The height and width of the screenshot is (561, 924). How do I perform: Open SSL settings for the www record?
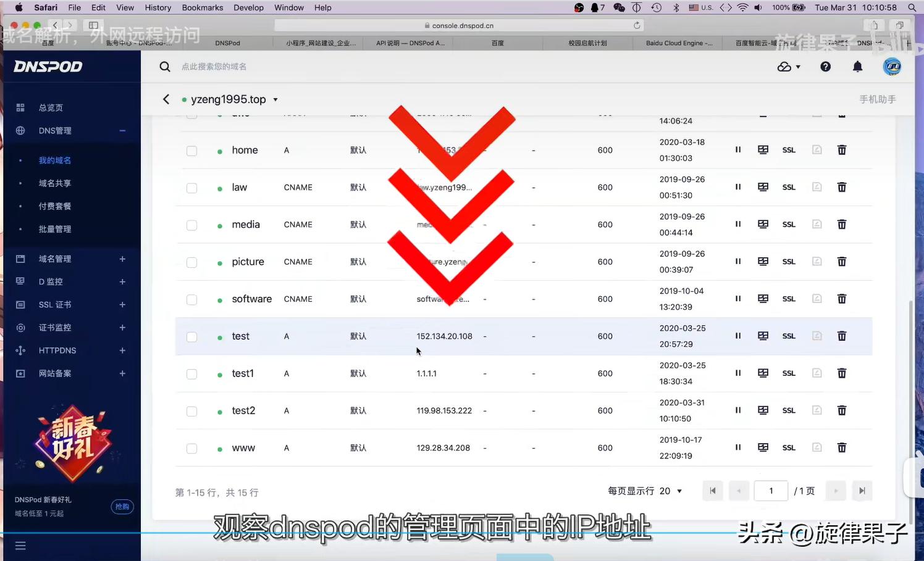coord(789,447)
